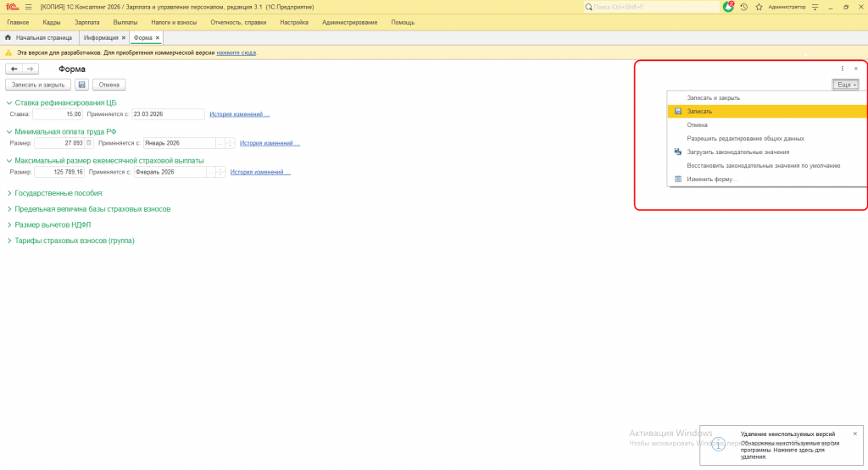Open the Помощь menu
868x470 pixels.
(x=403, y=23)
